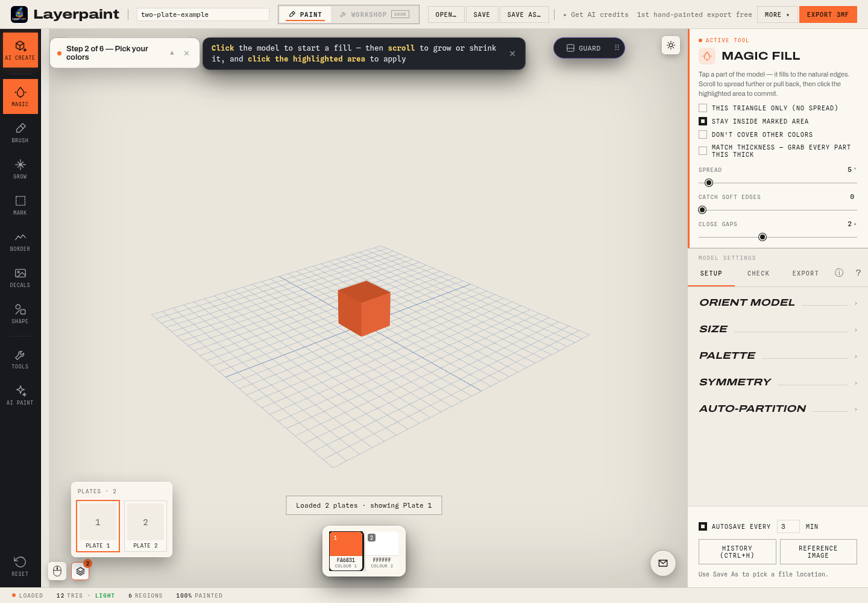Open the Shape tool
Screen dimensions: 868x603
pyautogui.click(x=20, y=314)
